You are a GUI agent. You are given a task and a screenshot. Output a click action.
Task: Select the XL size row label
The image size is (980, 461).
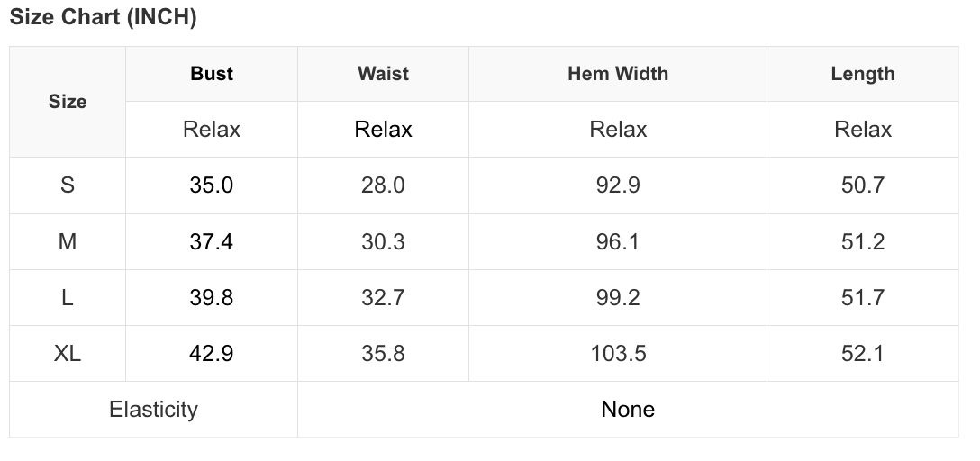pyautogui.click(x=68, y=354)
